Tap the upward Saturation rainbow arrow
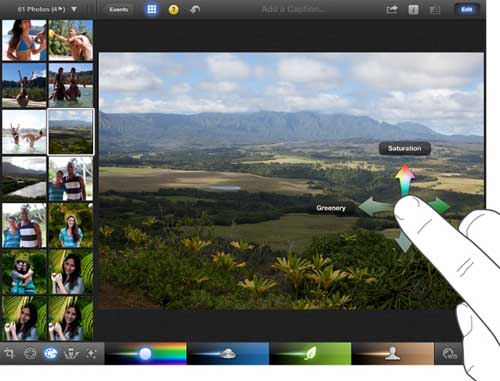The height and width of the screenshot is (381, 500). 405,178
